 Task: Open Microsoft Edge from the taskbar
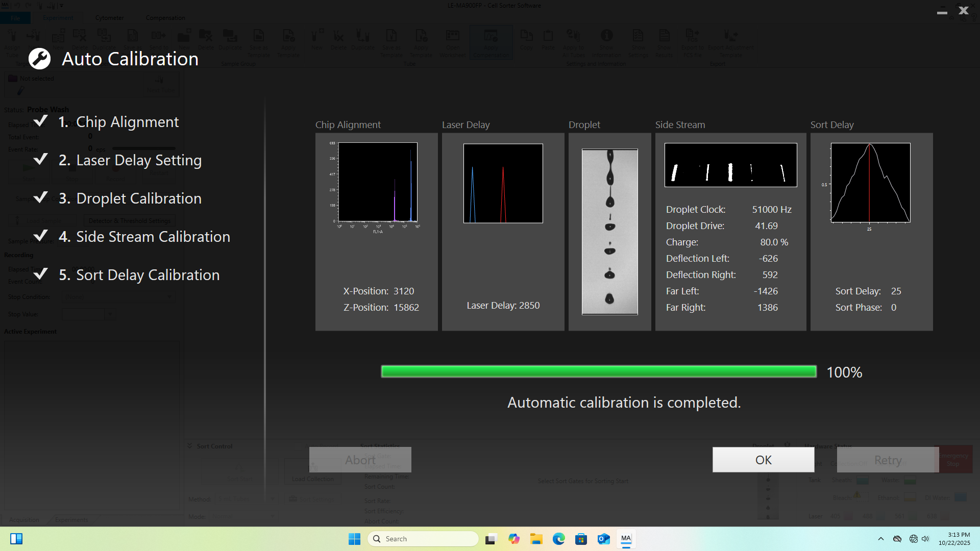point(558,539)
